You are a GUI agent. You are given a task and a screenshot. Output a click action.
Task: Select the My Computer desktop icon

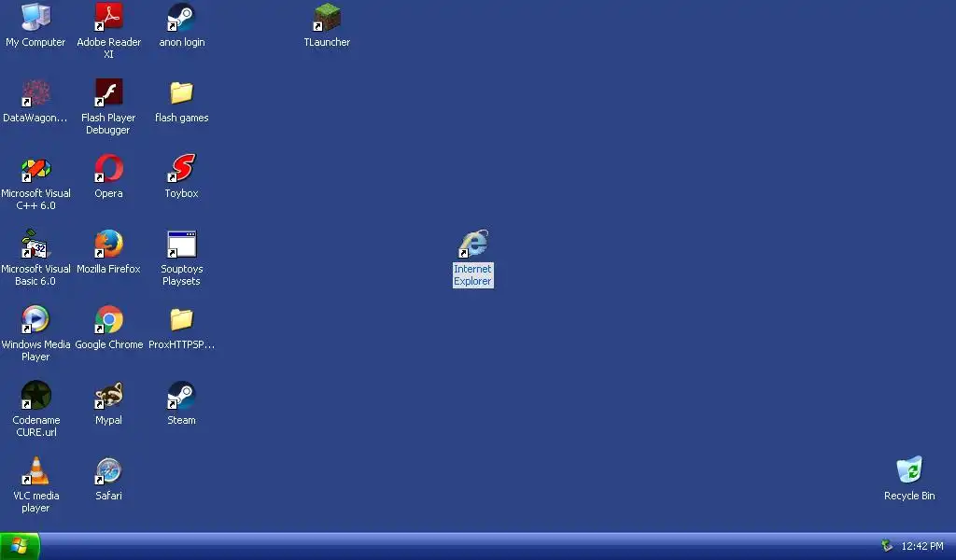35,17
